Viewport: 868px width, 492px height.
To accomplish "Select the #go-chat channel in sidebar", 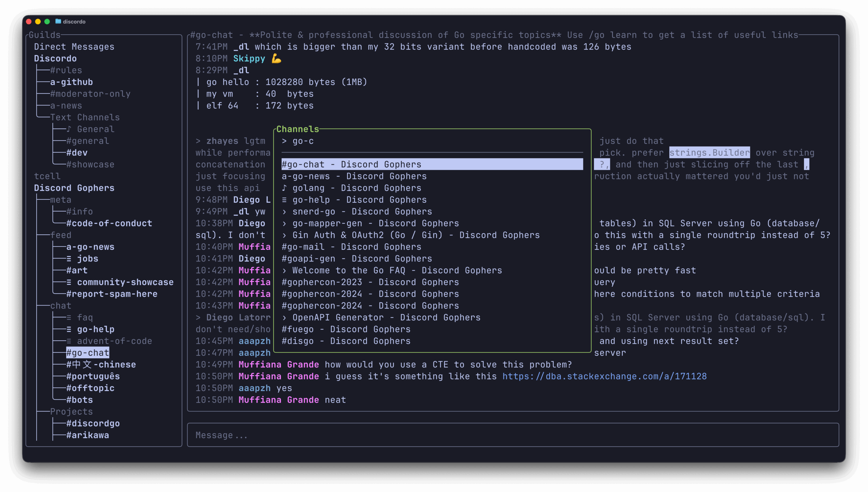I will click(x=87, y=353).
